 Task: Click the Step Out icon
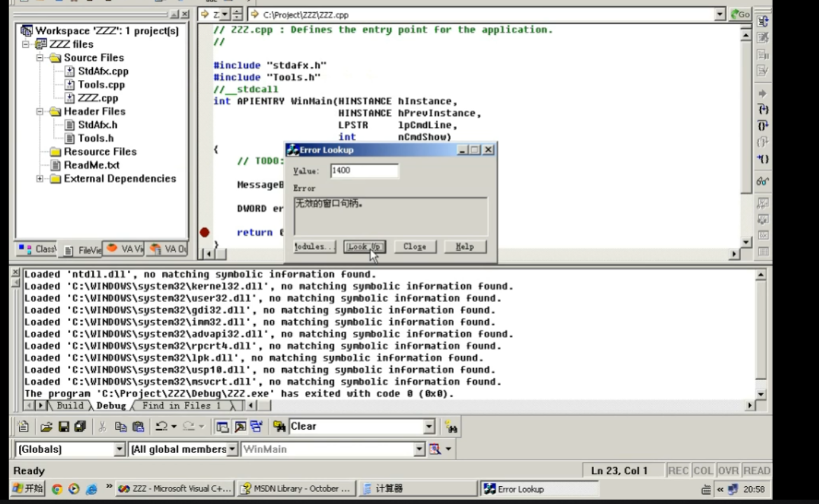tap(763, 142)
